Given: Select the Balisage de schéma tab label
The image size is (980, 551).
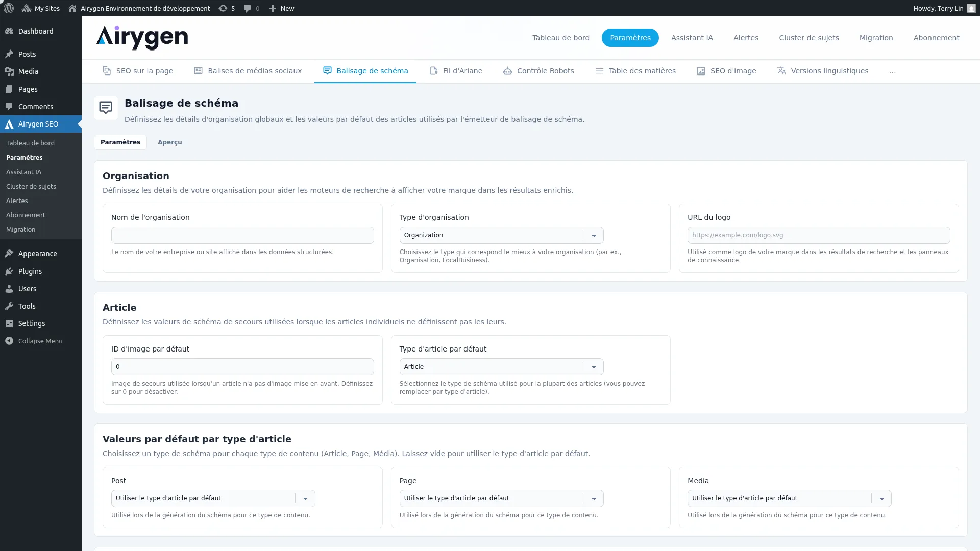Looking at the screenshot, I should 372,71.
